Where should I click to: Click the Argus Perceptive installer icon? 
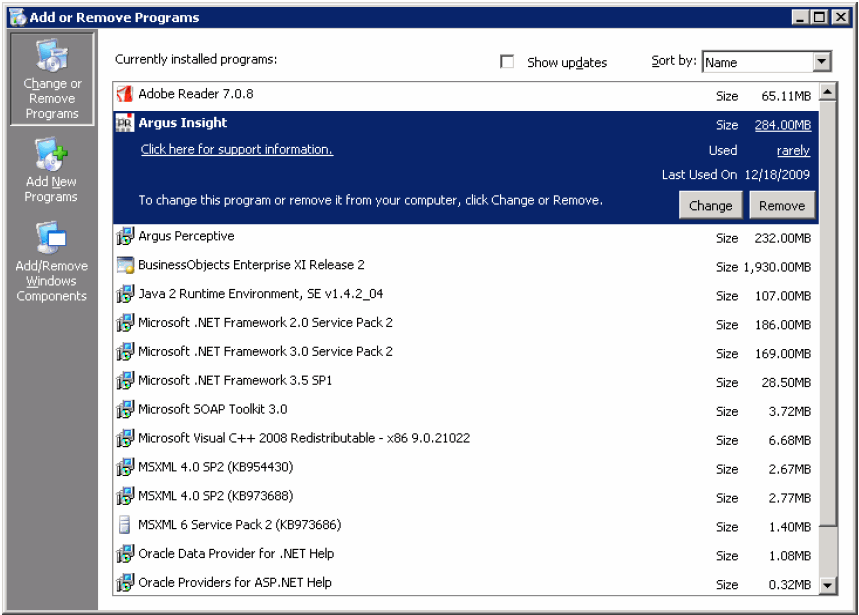(125, 236)
